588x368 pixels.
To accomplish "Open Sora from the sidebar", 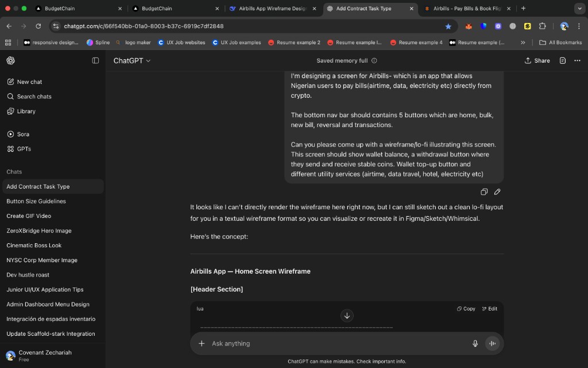I will [x=18, y=134].
